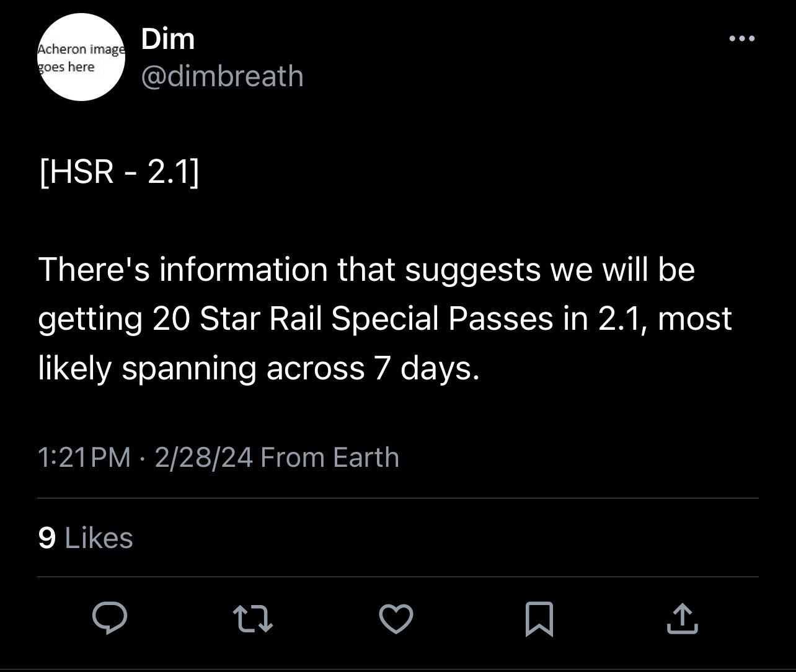The width and height of the screenshot is (796, 672).
Task: Open the reply conversation icon
Action: [110, 617]
